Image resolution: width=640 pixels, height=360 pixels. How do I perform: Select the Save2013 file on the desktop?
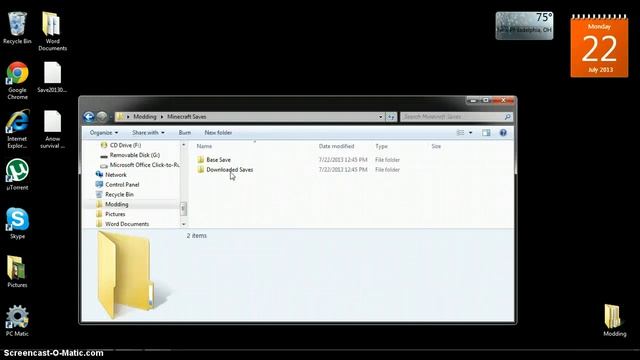52,77
